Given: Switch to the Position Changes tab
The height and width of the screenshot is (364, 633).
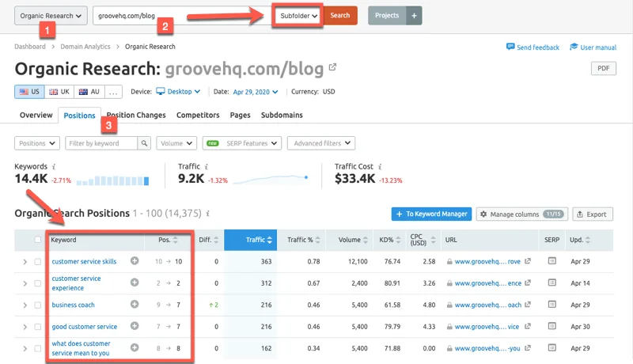Looking at the screenshot, I should click(136, 115).
